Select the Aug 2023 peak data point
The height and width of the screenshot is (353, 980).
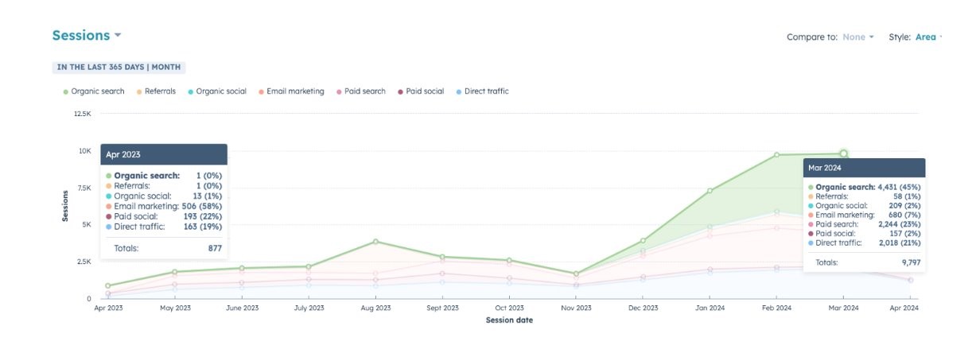tap(375, 242)
